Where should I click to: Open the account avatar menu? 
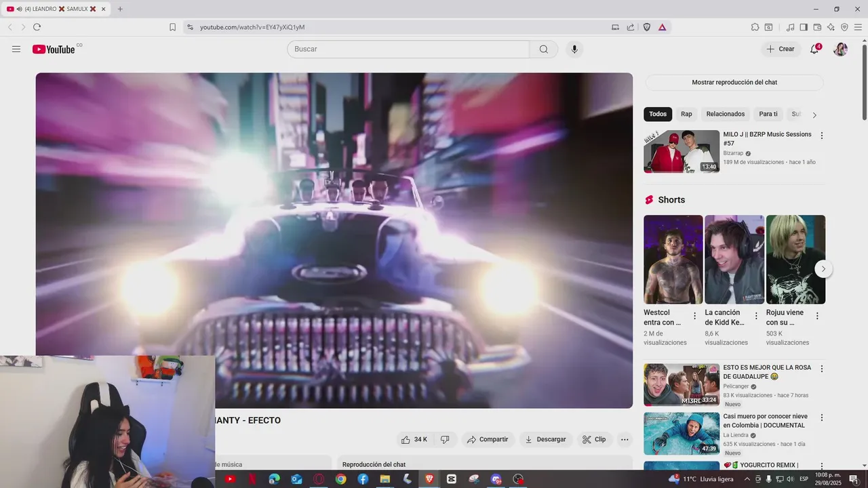click(x=840, y=49)
